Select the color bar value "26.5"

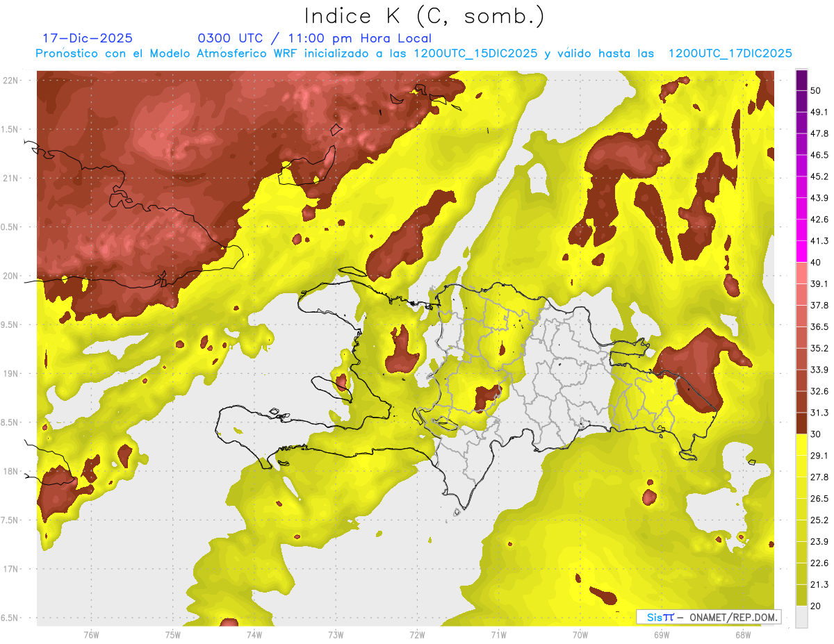(x=819, y=499)
